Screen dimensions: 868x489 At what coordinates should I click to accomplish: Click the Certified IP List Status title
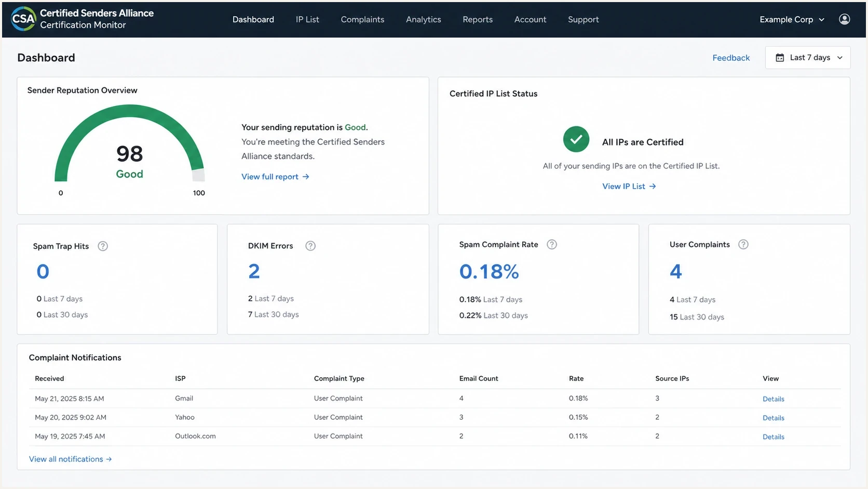pos(494,94)
